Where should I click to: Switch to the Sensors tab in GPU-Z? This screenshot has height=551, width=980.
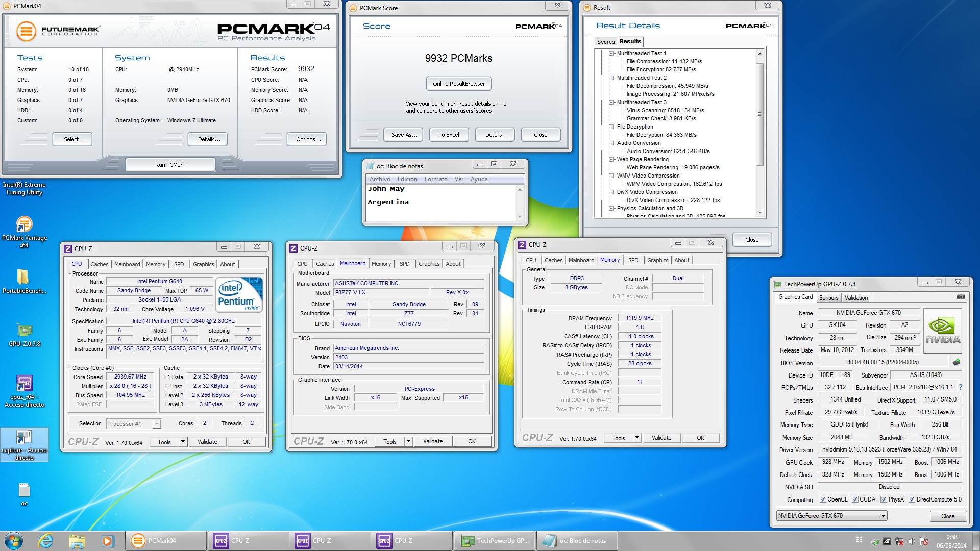pyautogui.click(x=828, y=298)
